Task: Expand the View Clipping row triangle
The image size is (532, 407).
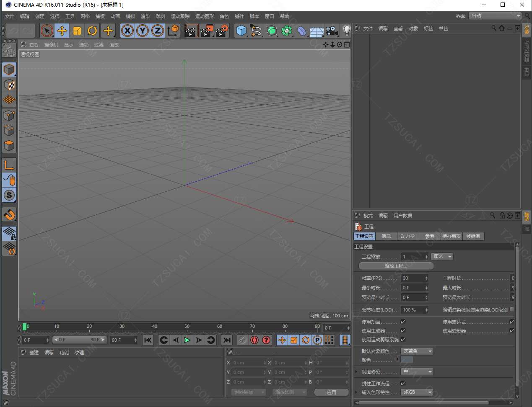Action: coord(356,371)
